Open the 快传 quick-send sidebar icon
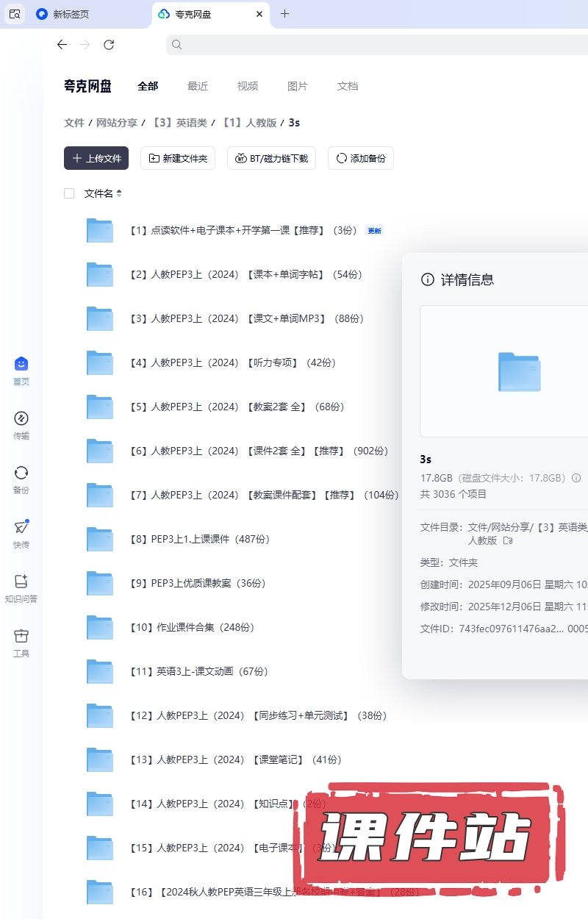Screen dimensions: 588x919 point(21,528)
